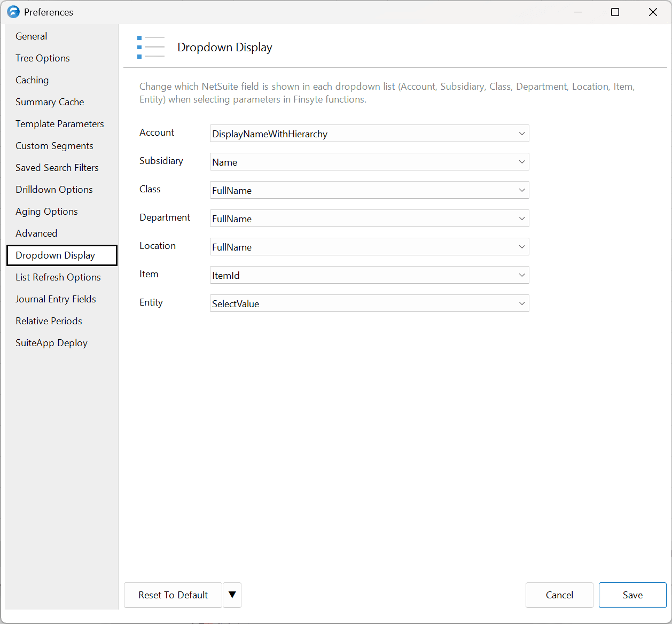Click the Class field label
Screen dimensions: 672x624
click(150, 189)
